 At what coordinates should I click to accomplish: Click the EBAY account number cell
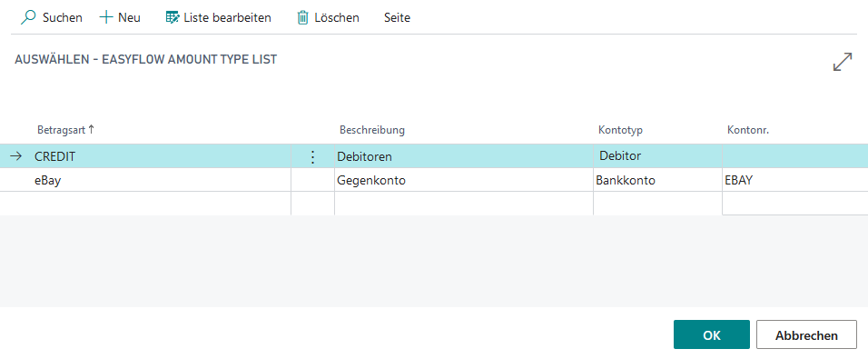pos(795,180)
